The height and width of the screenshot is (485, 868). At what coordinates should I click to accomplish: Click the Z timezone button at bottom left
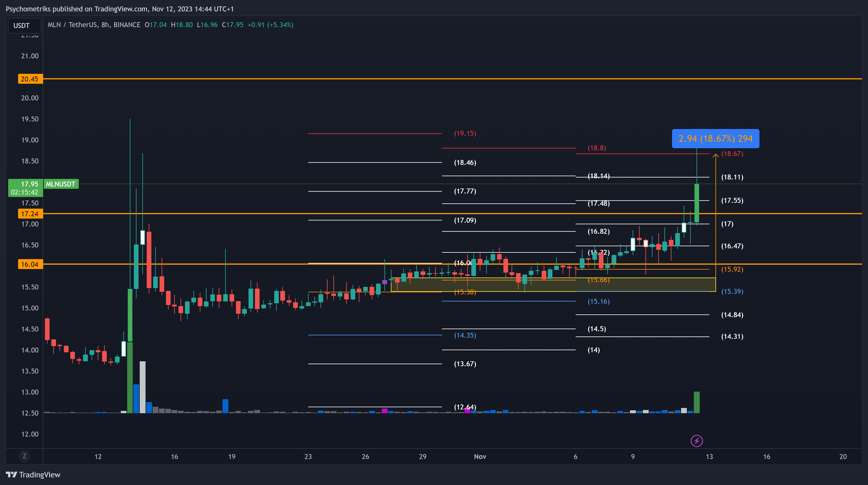click(x=24, y=456)
